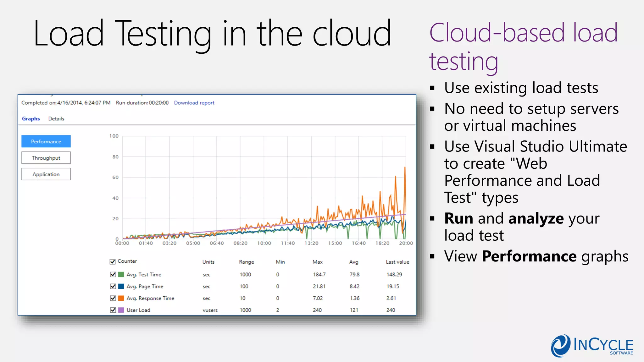Screen dimensions: 644x362
Task: Click the green Avg. Test Time swatch
Action: click(x=121, y=274)
